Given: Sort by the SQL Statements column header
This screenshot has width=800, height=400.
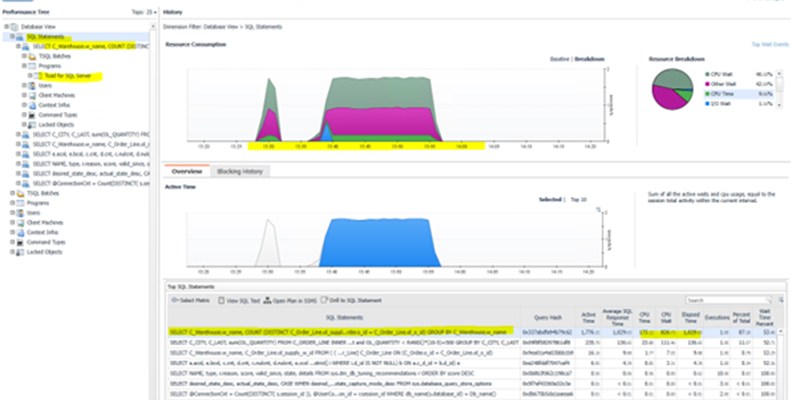Looking at the screenshot, I should [x=344, y=317].
